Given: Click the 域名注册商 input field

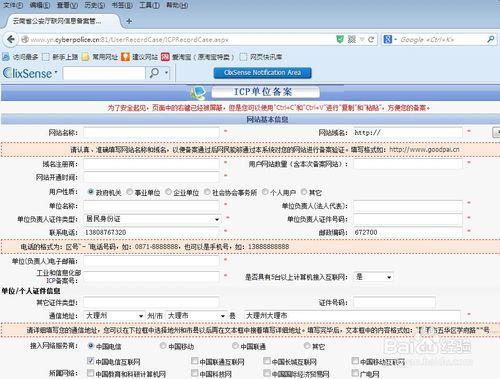Looking at the screenshot, I should 151,164.
